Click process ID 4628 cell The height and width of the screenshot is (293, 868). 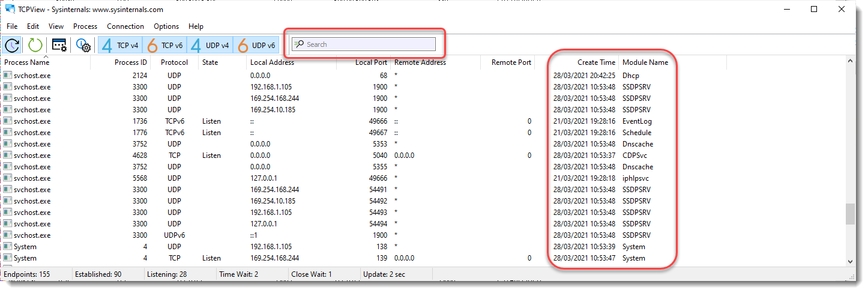(139, 156)
